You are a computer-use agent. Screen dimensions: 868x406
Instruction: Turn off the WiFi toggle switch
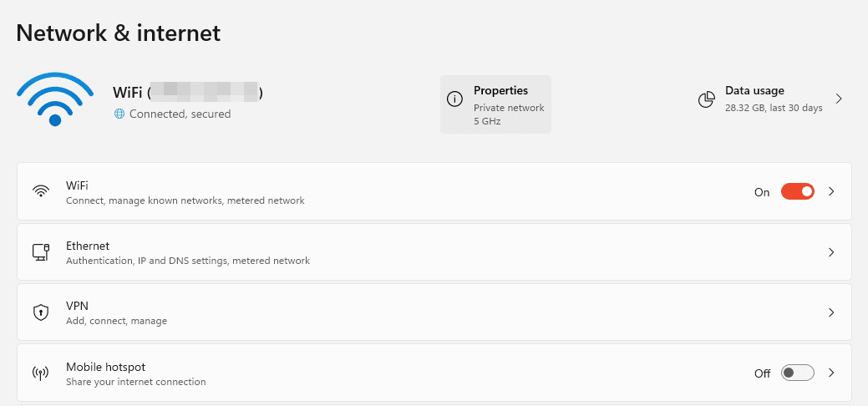click(797, 191)
